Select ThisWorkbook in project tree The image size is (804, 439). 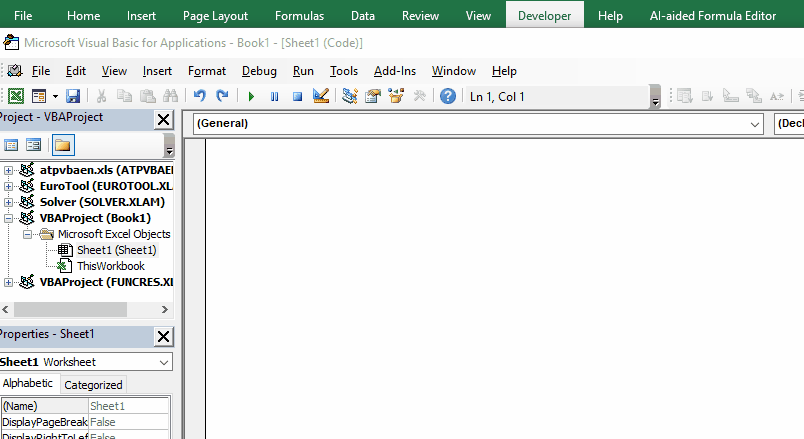pyautogui.click(x=111, y=266)
